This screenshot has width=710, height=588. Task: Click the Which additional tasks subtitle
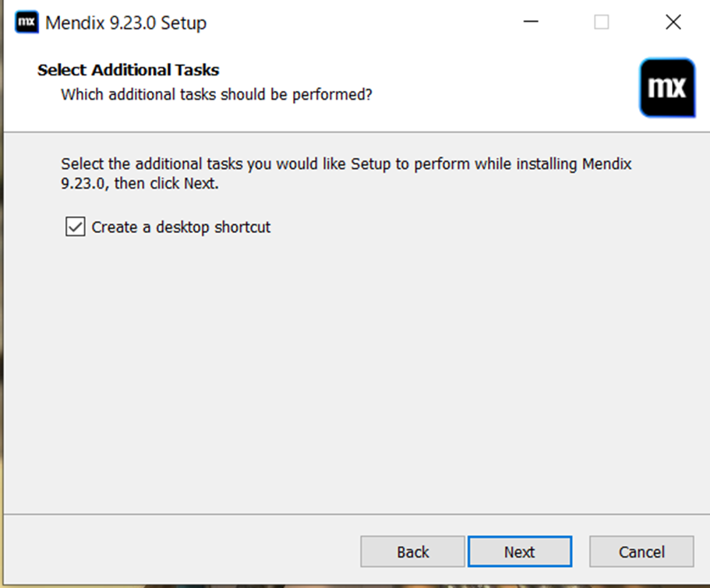(x=217, y=94)
